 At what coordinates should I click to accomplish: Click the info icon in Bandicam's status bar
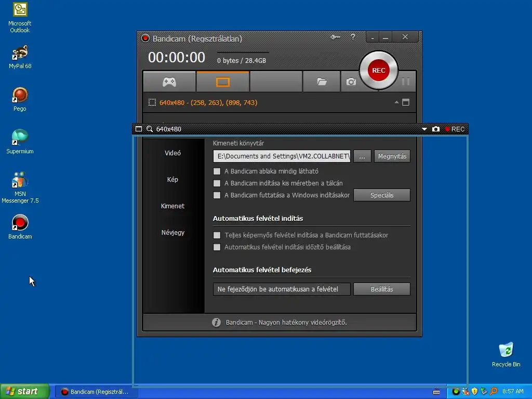pyautogui.click(x=216, y=322)
